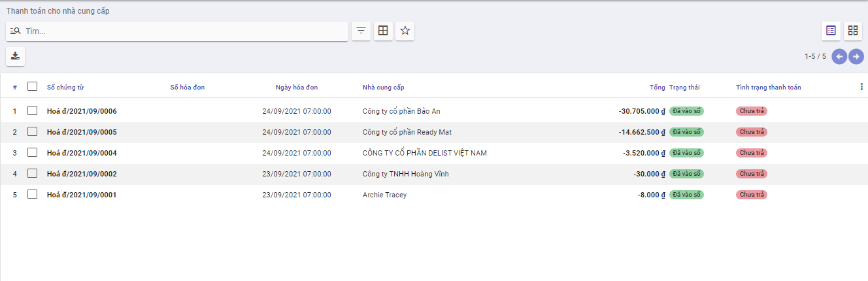This screenshot has width=868, height=281.
Task: Click the group-by table icon
Action: [x=384, y=31]
